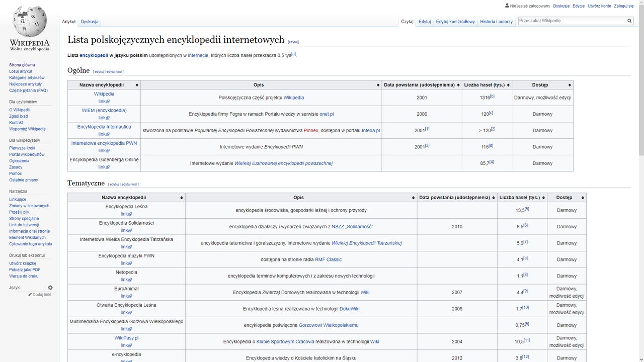Open the Gorzowowi Wielkopolskiemu link
This screenshot has width=644, height=362.
(329, 325)
